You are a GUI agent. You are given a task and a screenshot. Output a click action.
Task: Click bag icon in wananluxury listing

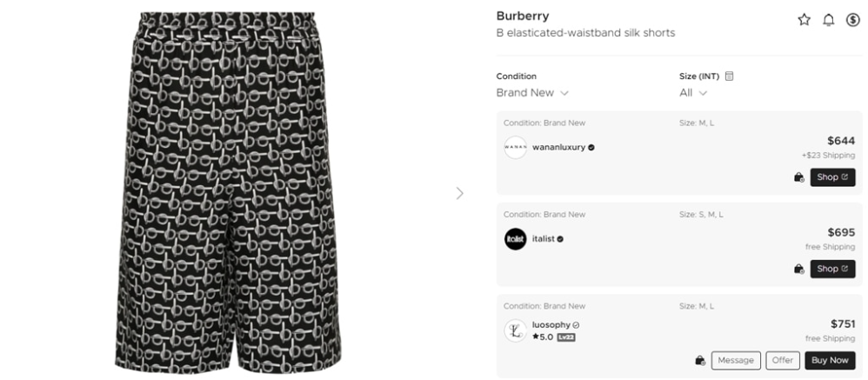pos(798,177)
